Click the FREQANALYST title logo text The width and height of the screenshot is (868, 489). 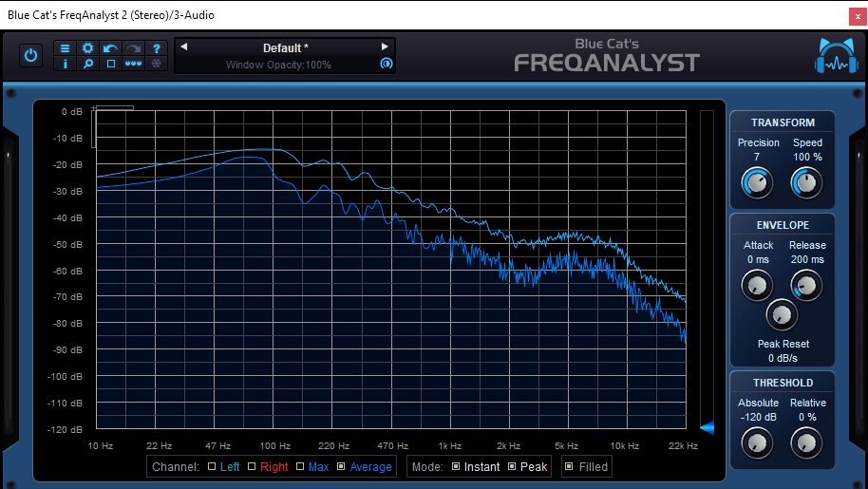[607, 63]
